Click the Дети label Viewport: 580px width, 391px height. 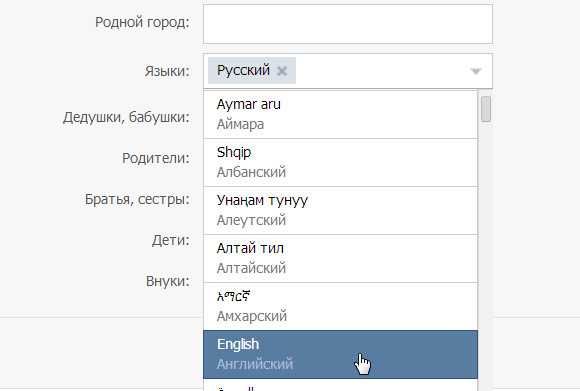tap(171, 240)
